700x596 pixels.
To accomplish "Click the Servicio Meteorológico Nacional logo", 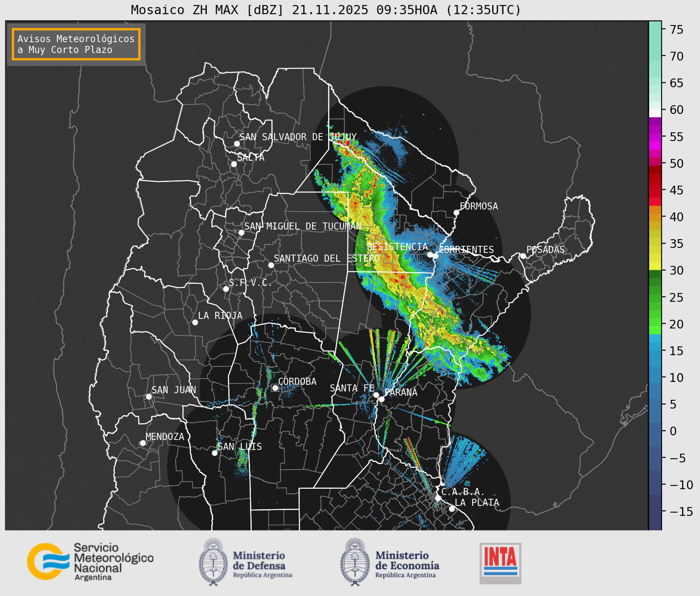I will pos(91,561).
